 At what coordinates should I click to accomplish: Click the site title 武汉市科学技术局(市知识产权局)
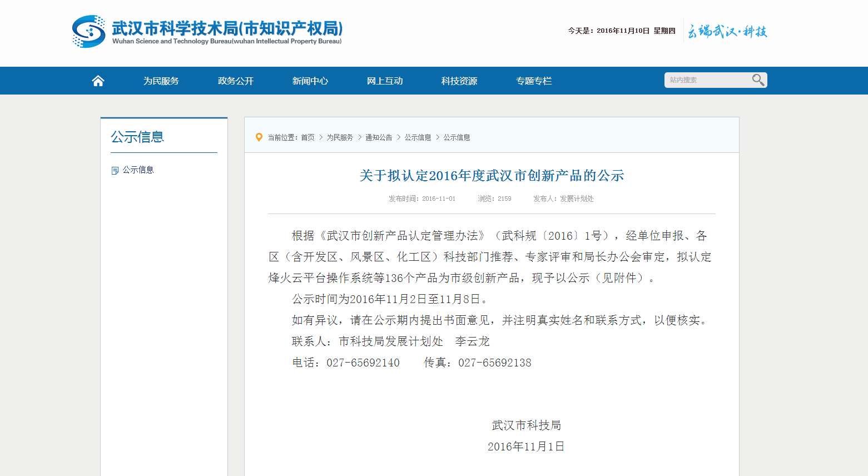[x=227, y=28]
